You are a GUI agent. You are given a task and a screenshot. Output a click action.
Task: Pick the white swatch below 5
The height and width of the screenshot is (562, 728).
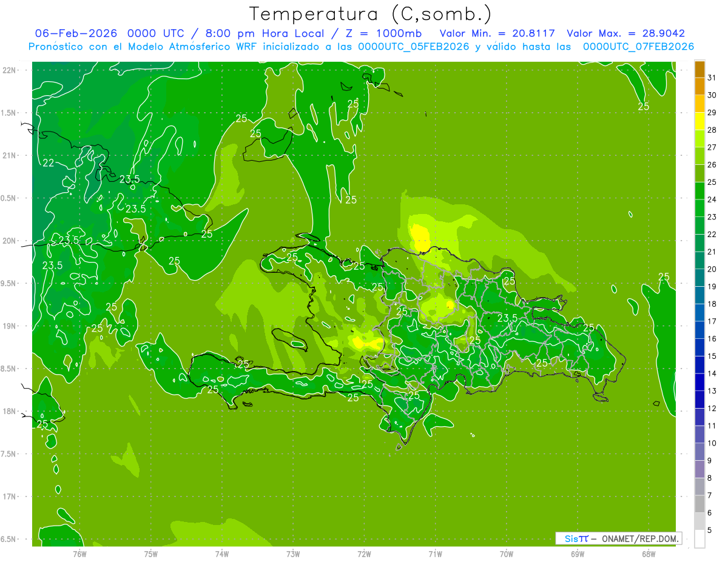(699, 539)
